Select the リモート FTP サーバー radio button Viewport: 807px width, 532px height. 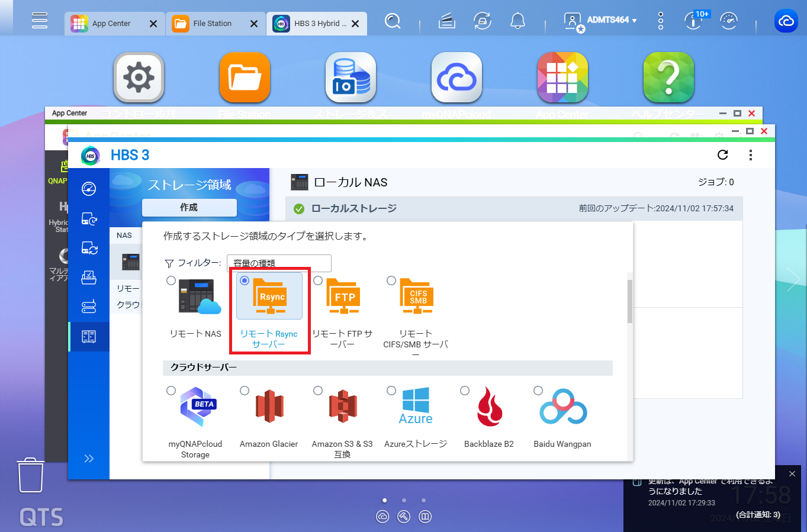[318, 280]
